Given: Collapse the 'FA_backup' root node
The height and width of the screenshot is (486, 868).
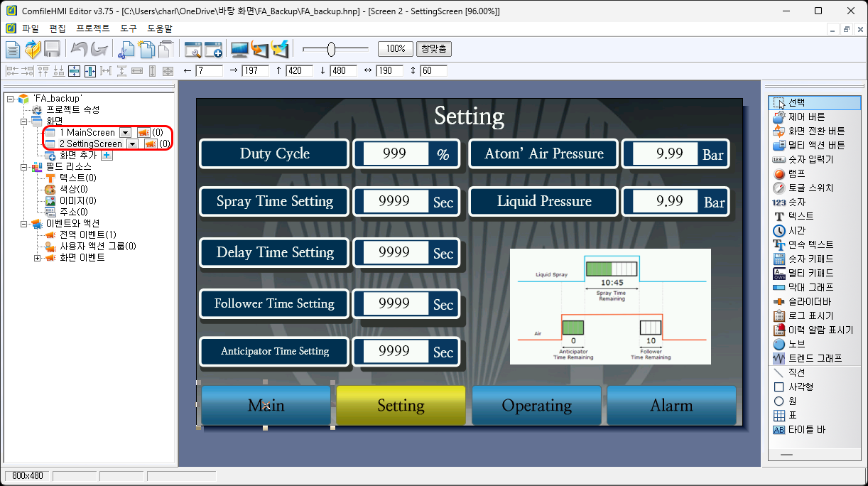Looking at the screenshot, I should click(x=10, y=99).
